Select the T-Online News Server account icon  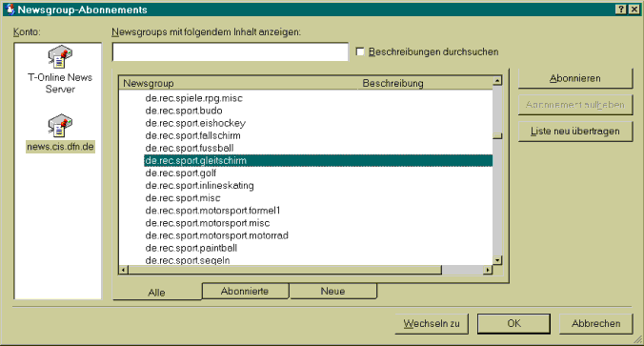pyautogui.click(x=60, y=56)
